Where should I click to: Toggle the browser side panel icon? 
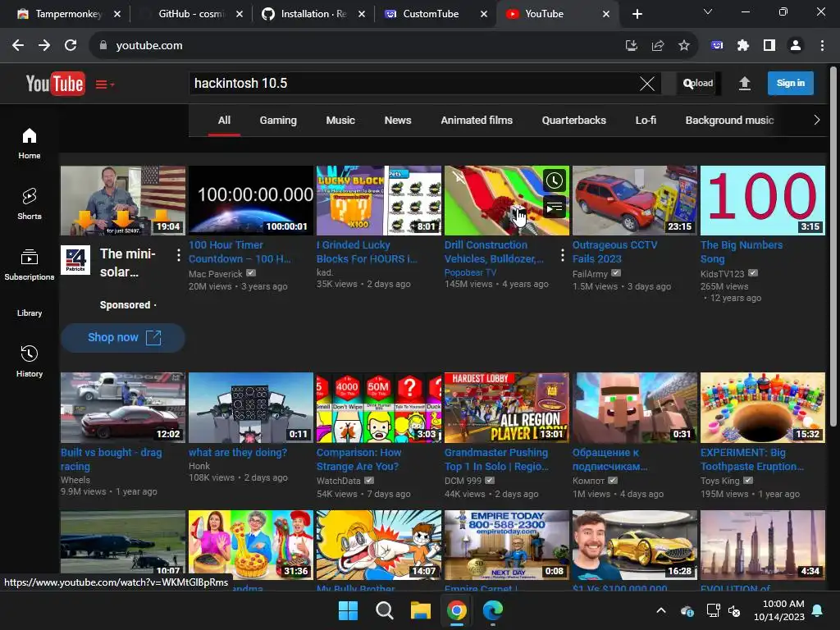(x=769, y=46)
